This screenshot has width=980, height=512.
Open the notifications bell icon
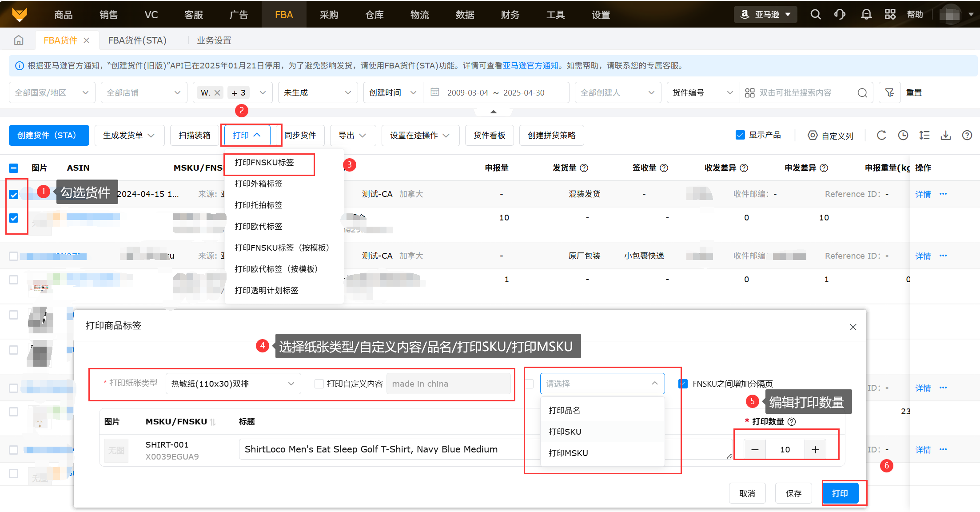[x=866, y=15]
